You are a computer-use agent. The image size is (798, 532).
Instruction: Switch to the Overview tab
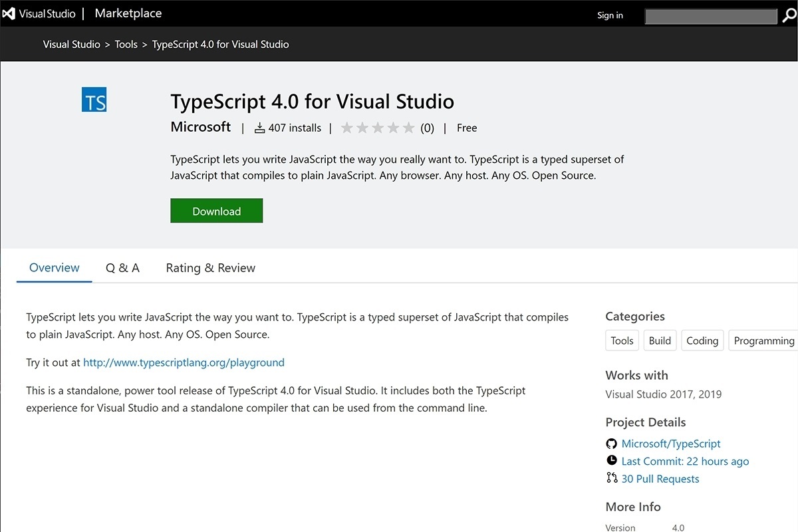[55, 267]
